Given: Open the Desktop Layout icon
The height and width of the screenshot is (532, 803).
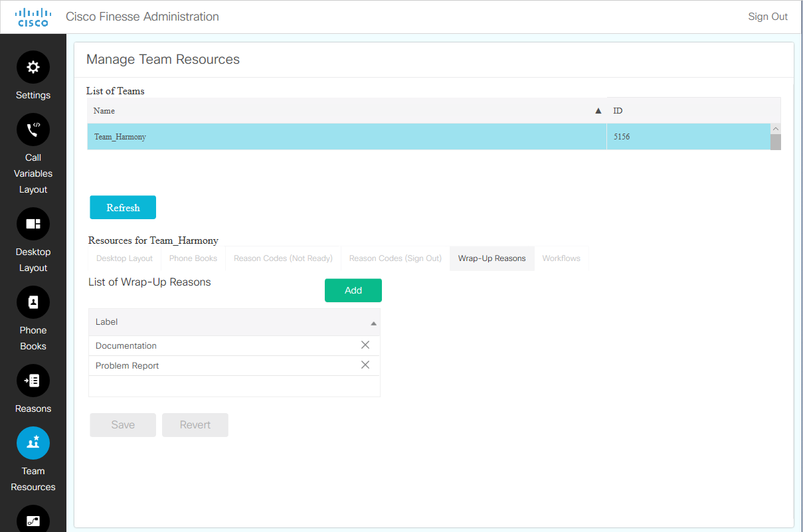Looking at the screenshot, I should (33, 224).
